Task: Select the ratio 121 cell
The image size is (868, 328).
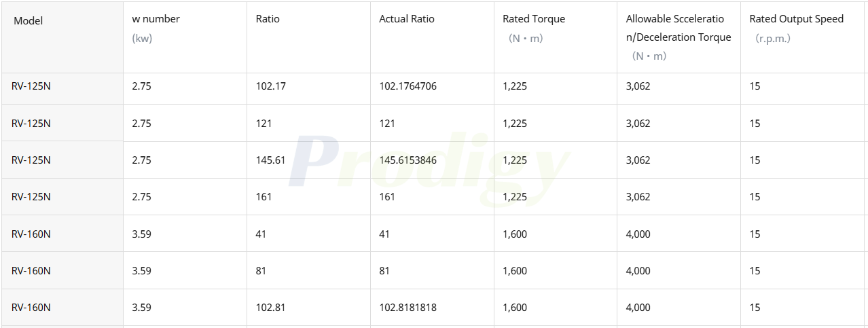Action: click(308, 123)
